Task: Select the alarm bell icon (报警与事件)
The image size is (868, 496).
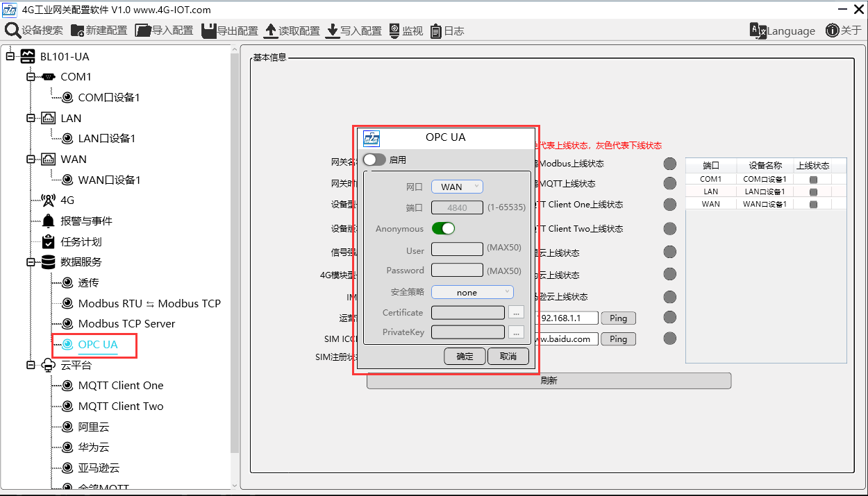Action: tap(49, 221)
